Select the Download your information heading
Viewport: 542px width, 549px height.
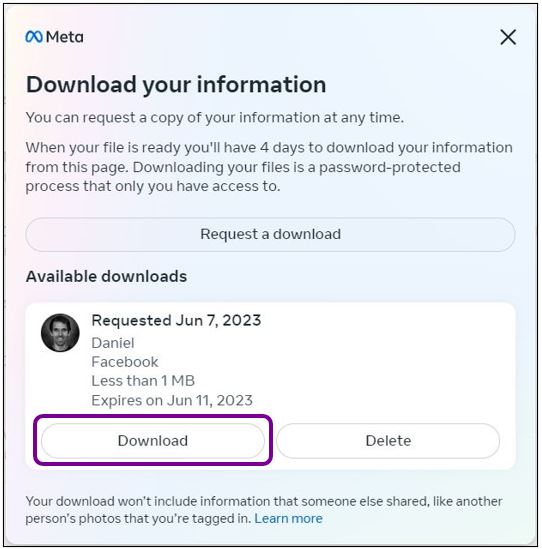pyautogui.click(x=176, y=85)
